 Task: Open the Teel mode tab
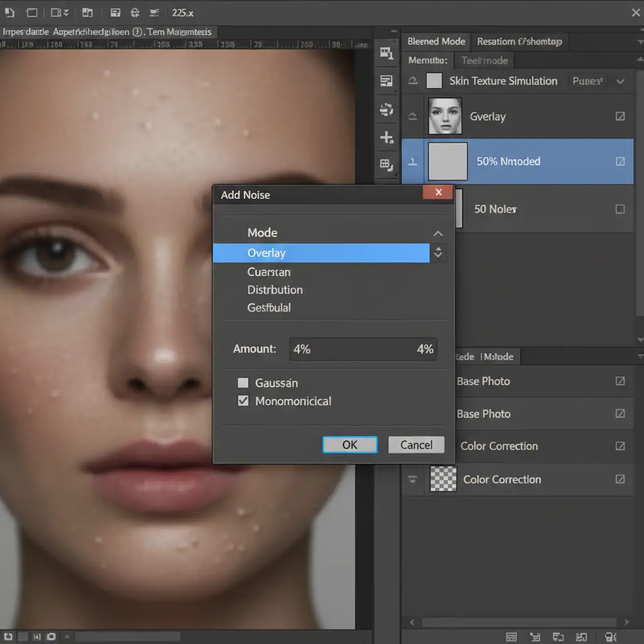point(484,60)
